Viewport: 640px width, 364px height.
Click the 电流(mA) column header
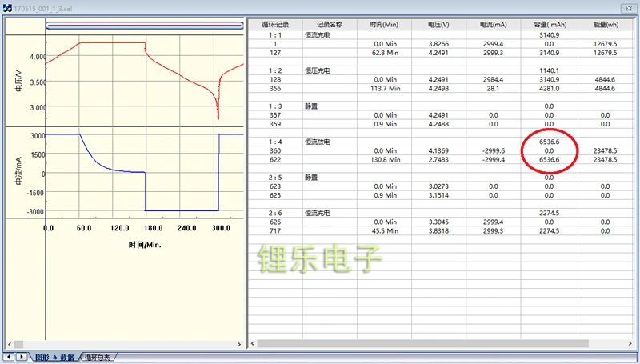click(x=493, y=25)
